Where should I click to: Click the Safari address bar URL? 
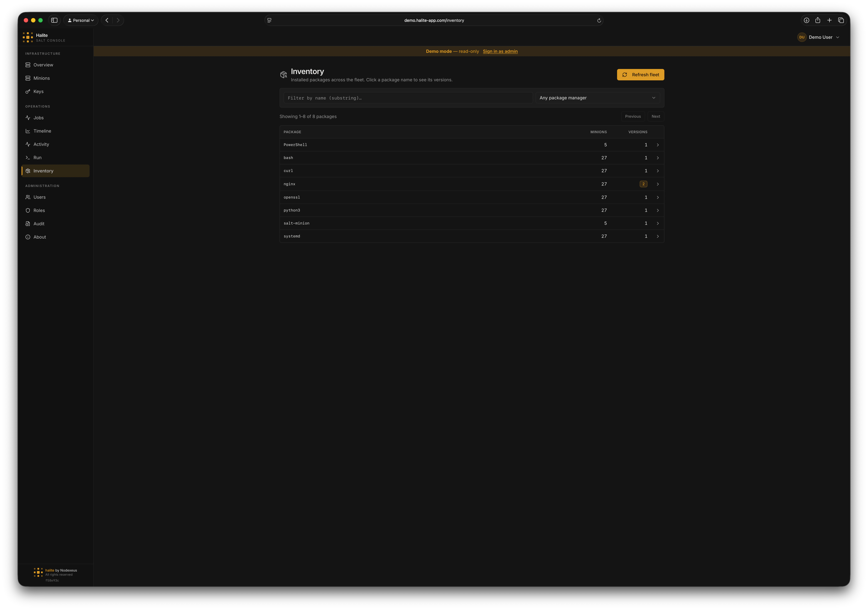(434, 20)
